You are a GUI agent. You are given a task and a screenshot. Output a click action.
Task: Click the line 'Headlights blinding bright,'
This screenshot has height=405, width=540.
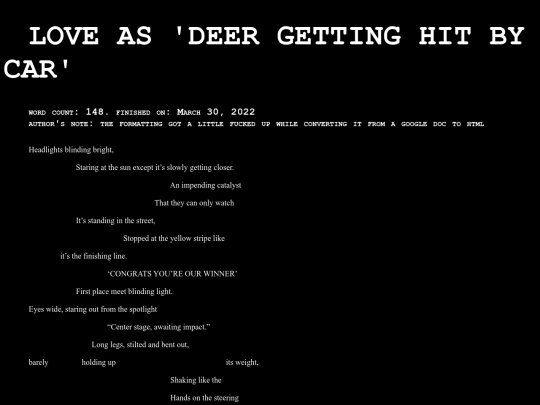71,150
